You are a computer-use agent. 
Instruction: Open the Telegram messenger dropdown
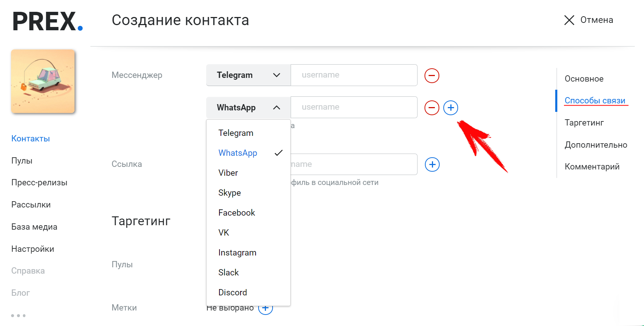[x=249, y=75]
